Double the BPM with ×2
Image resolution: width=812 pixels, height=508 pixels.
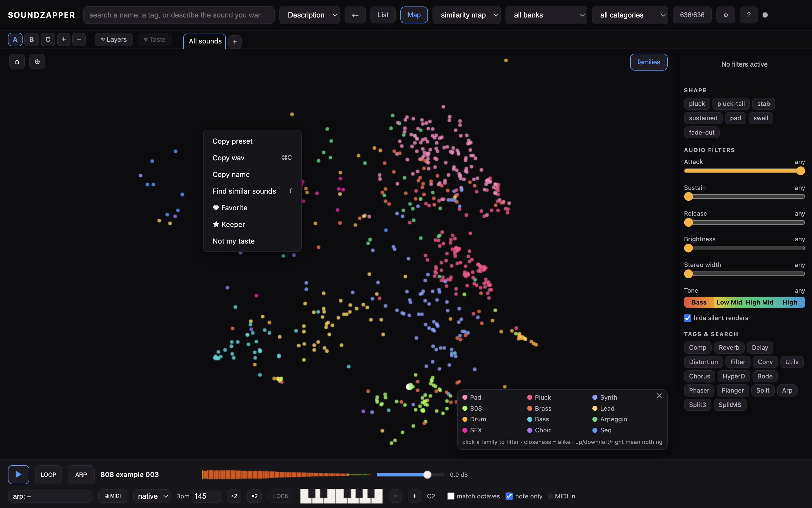click(254, 496)
